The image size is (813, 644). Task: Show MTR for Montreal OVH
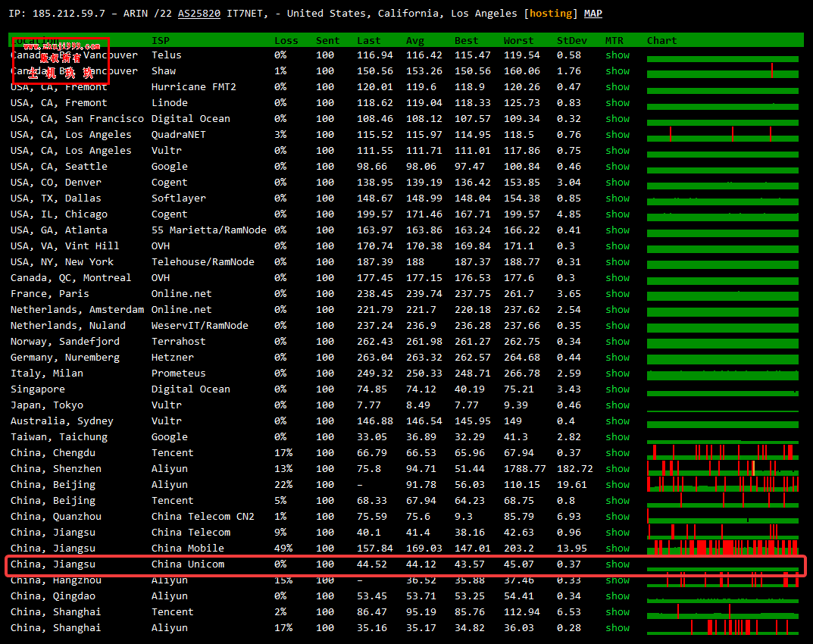coord(618,277)
